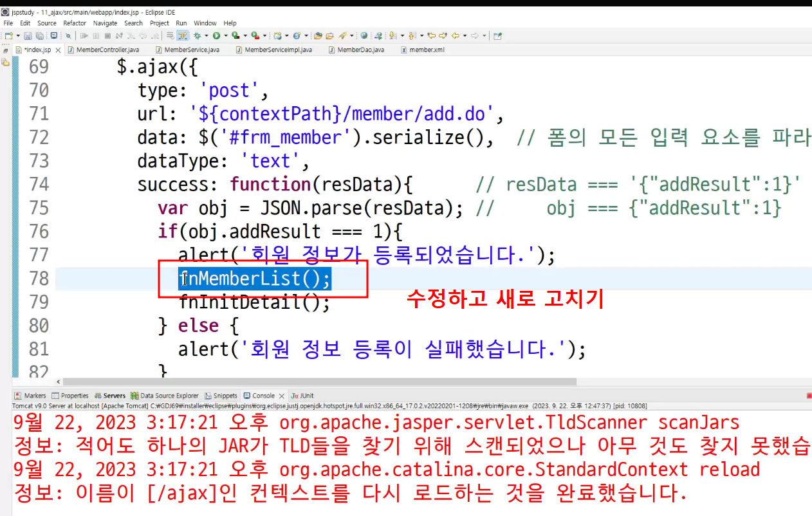
Task: Click the Drop to Frame icon
Action: coord(170,35)
